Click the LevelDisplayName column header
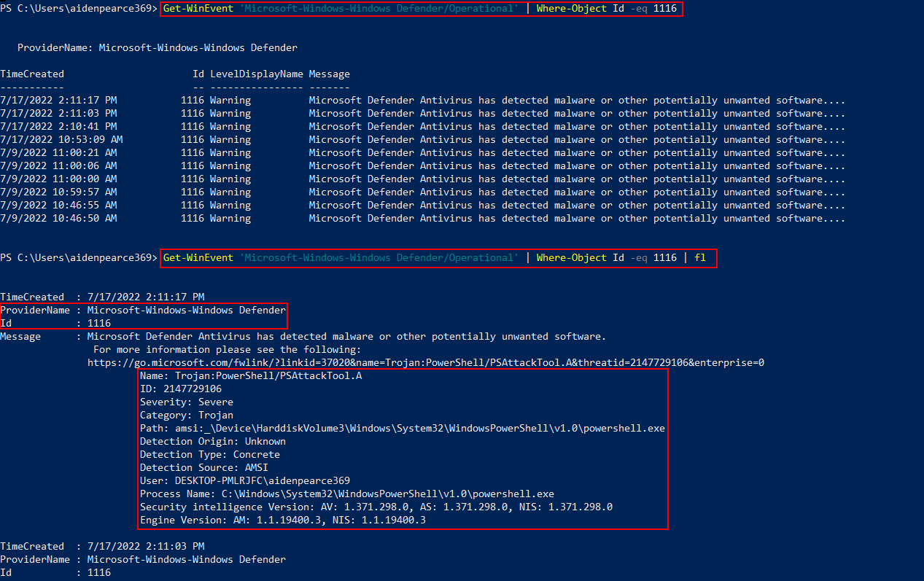The width and height of the screenshot is (924, 581). [257, 74]
